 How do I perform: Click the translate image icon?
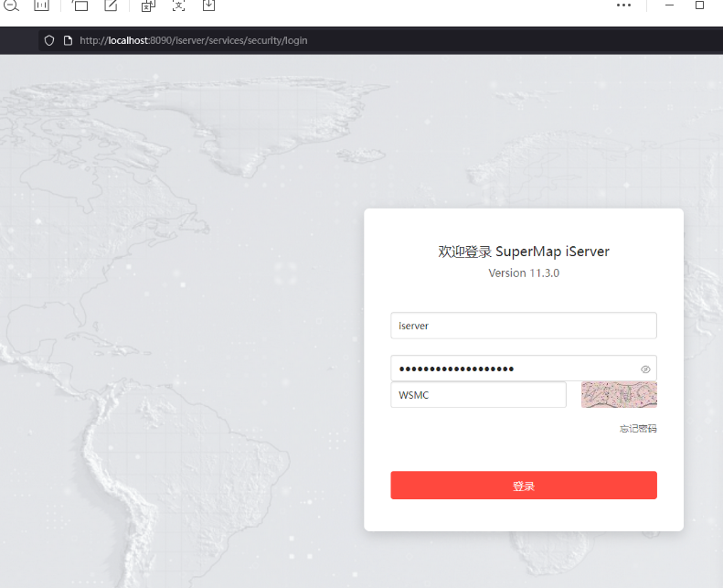pos(148,5)
